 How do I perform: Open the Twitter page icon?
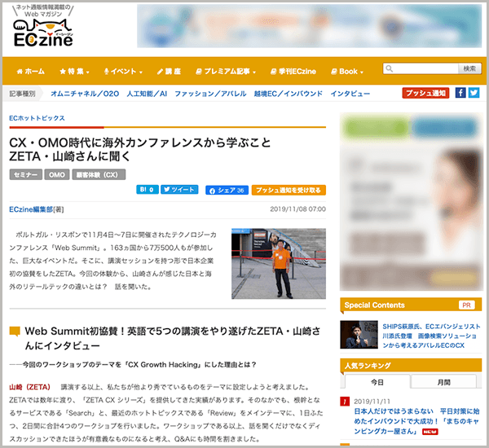(x=474, y=93)
